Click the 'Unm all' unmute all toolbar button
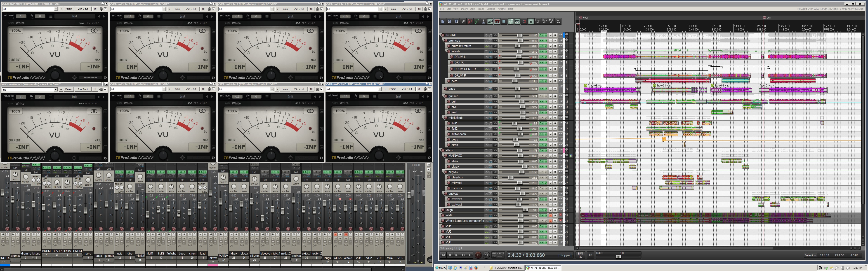This screenshot has width=868, height=271. point(545,21)
